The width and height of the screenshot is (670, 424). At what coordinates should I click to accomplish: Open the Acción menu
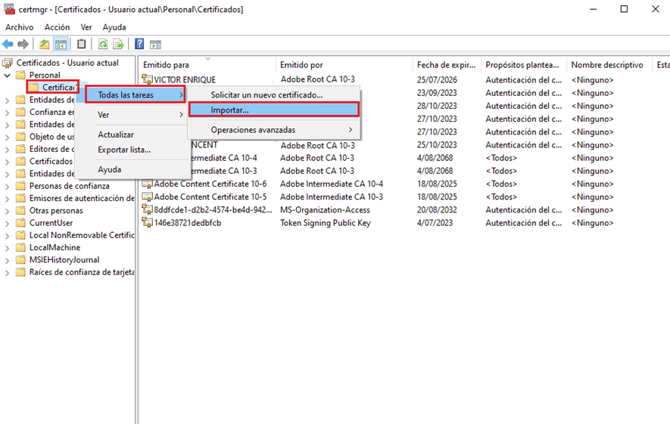pos(57,27)
